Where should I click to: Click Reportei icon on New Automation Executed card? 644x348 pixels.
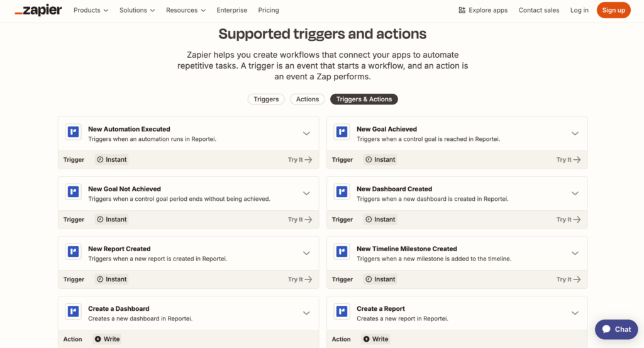coord(74,132)
